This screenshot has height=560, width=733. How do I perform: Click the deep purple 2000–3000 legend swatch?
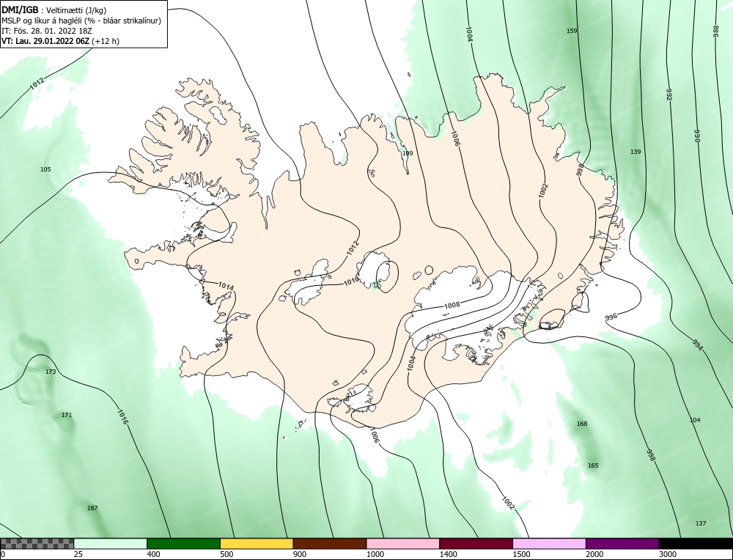(622, 543)
